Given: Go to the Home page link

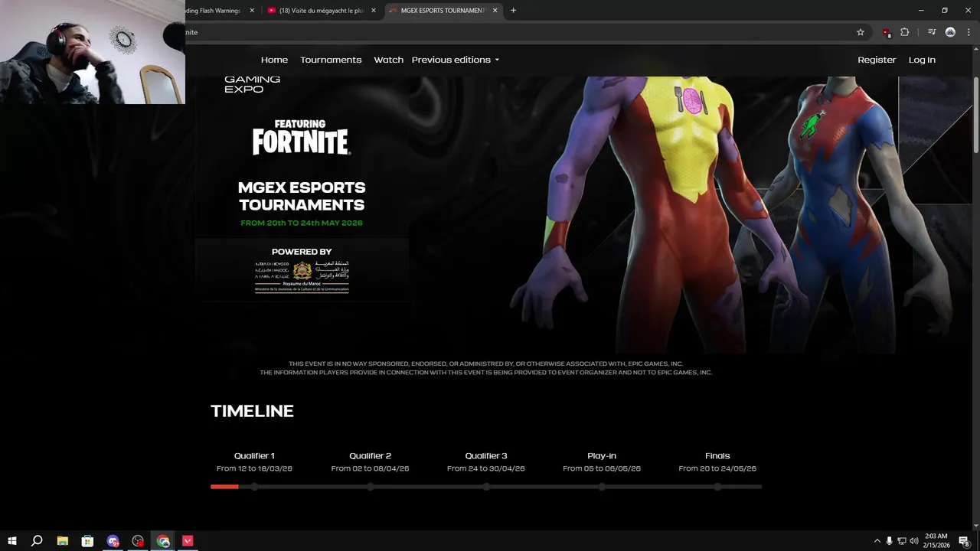Looking at the screenshot, I should pos(274,60).
